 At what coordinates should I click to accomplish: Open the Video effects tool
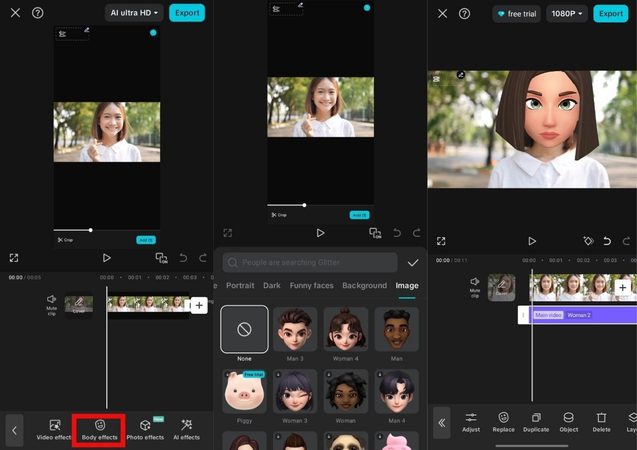55,429
